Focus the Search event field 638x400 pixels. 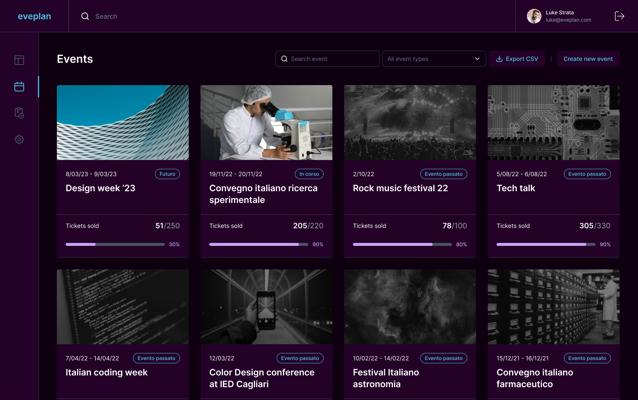tap(327, 59)
